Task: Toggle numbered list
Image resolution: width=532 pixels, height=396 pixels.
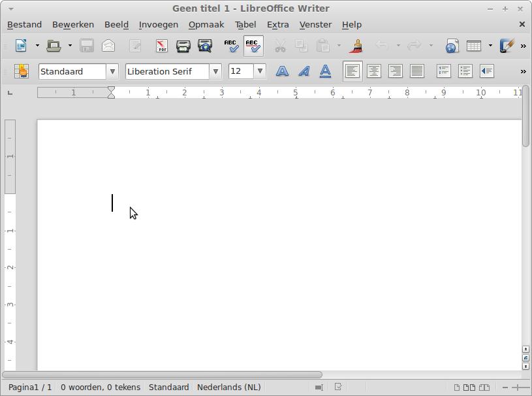Action: pos(444,71)
